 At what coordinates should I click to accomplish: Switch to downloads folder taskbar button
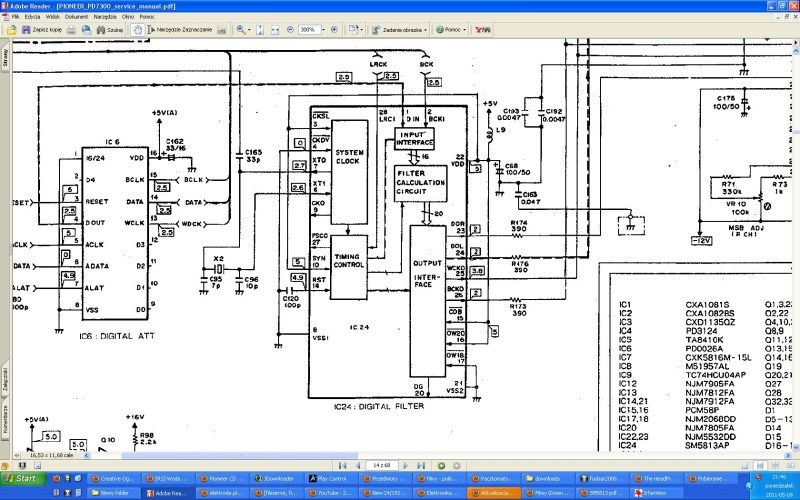coord(547,479)
